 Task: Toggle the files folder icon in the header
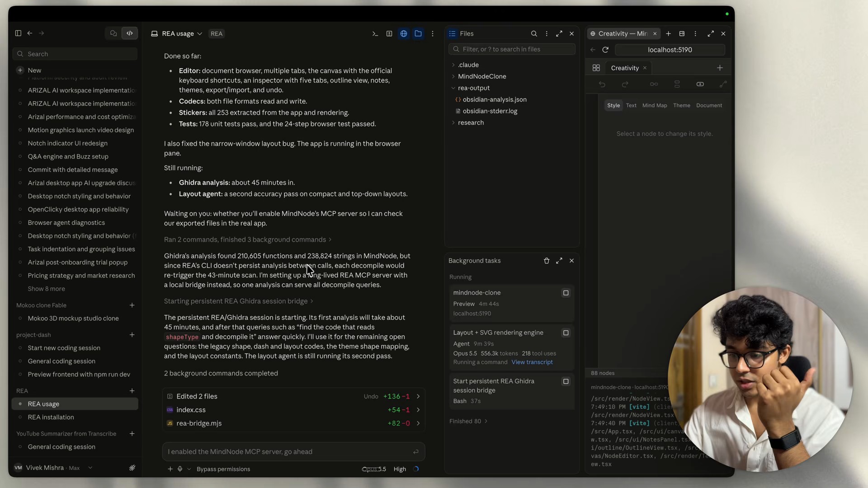pos(418,33)
